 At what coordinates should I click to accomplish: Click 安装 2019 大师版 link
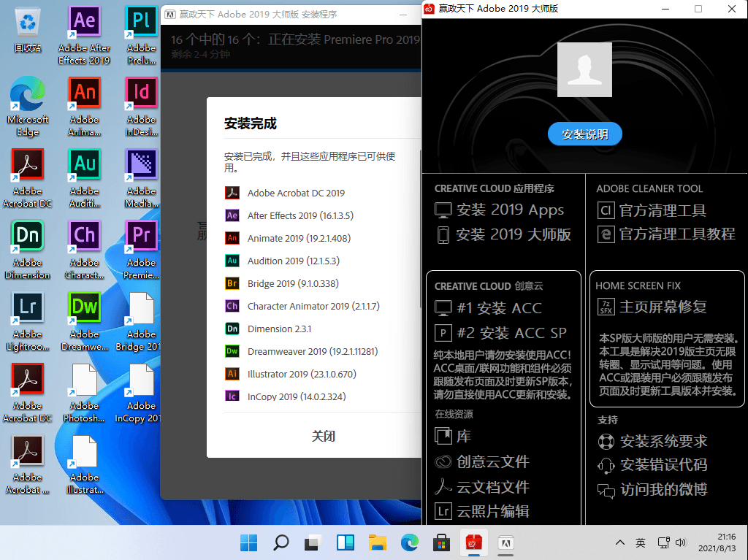(x=503, y=234)
